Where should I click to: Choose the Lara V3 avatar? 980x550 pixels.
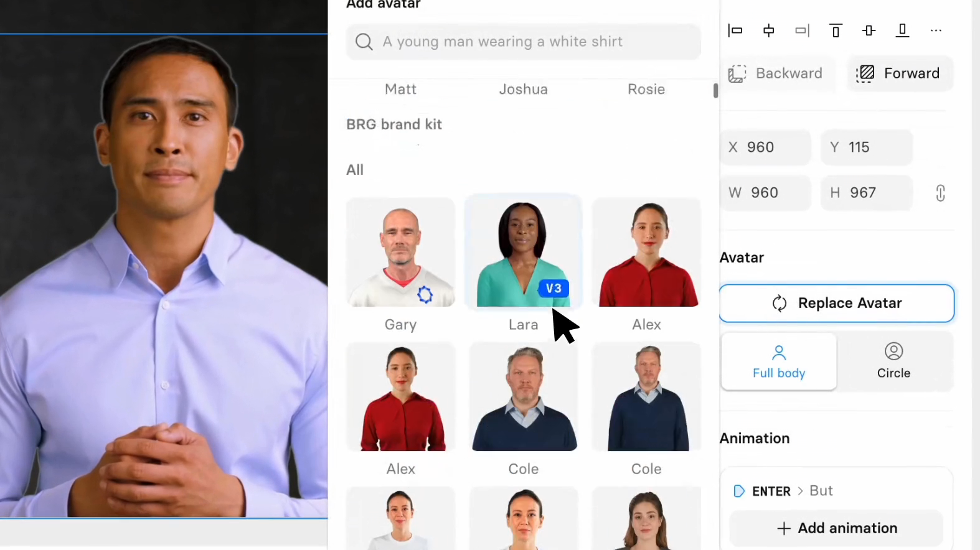523,253
